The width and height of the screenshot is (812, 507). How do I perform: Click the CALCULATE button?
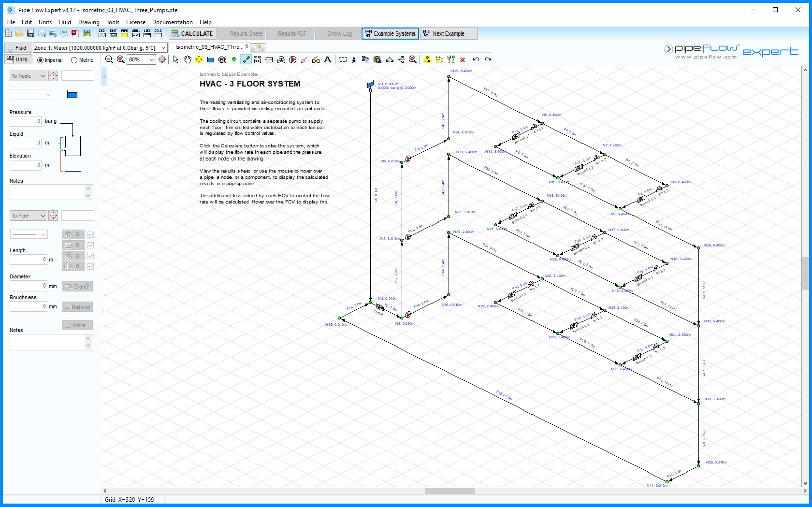pos(192,33)
